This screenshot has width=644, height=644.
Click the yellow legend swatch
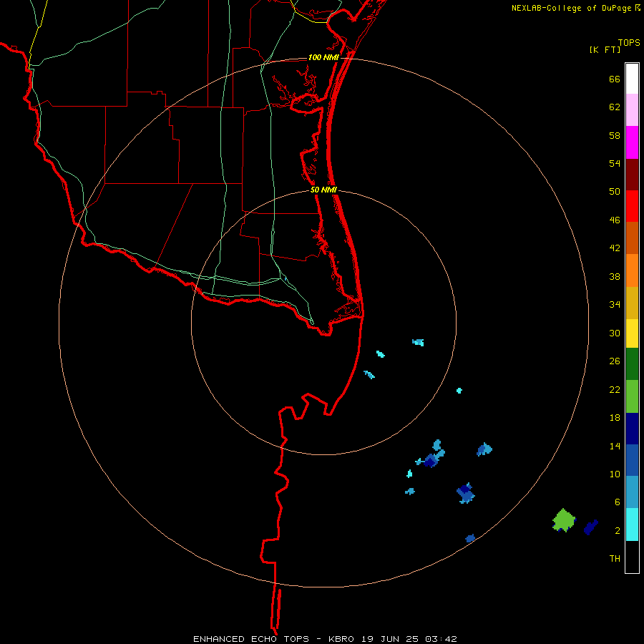tap(632, 333)
